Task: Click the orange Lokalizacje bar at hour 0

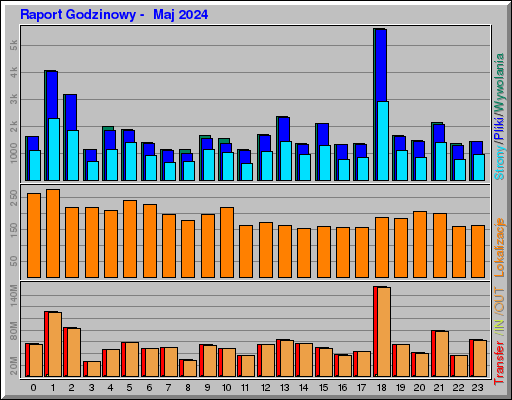Action: (34, 235)
